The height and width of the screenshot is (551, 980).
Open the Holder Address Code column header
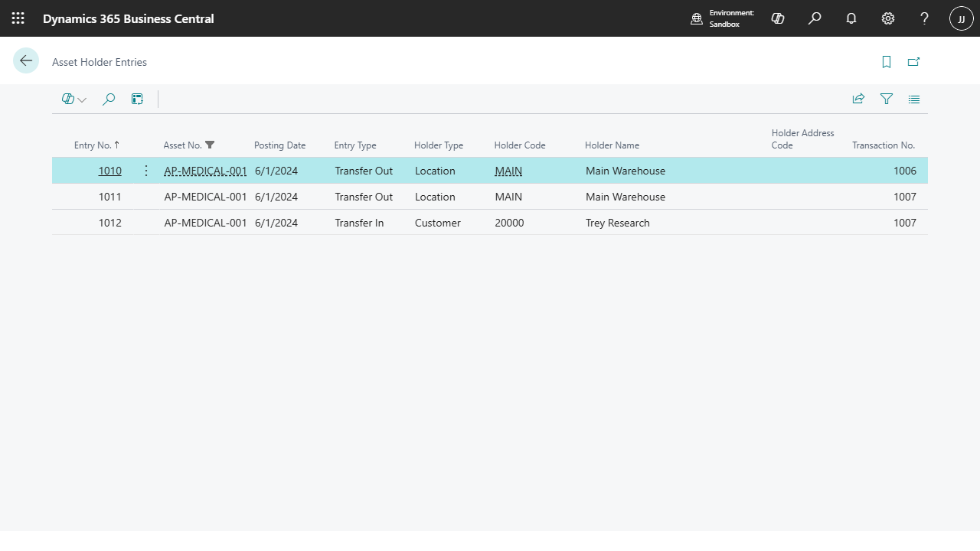(802, 139)
